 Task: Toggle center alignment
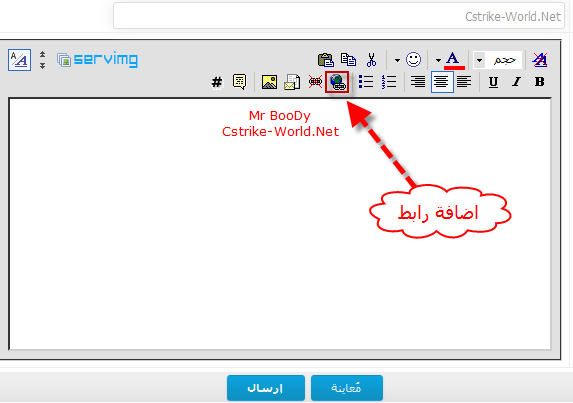pyautogui.click(x=442, y=82)
